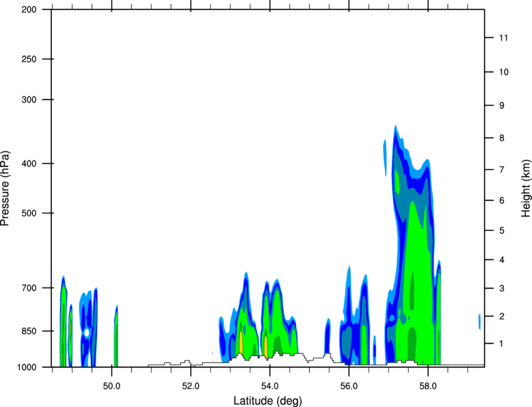Click the 700 pressure tick label
This screenshot has width=532, height=407.
pos(29,288)
